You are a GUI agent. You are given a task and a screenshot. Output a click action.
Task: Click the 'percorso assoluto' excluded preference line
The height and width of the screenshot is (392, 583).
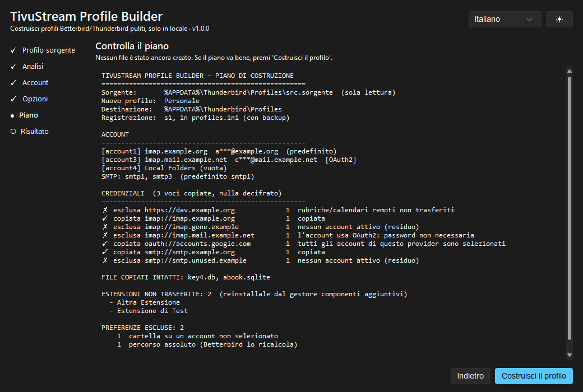click(x=213, y=344)
